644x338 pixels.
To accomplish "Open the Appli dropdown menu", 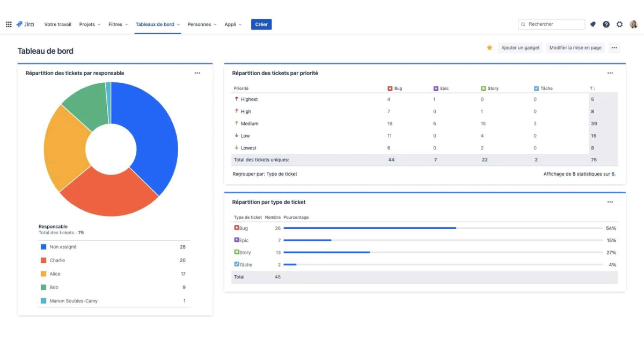I will coord(233,24).
